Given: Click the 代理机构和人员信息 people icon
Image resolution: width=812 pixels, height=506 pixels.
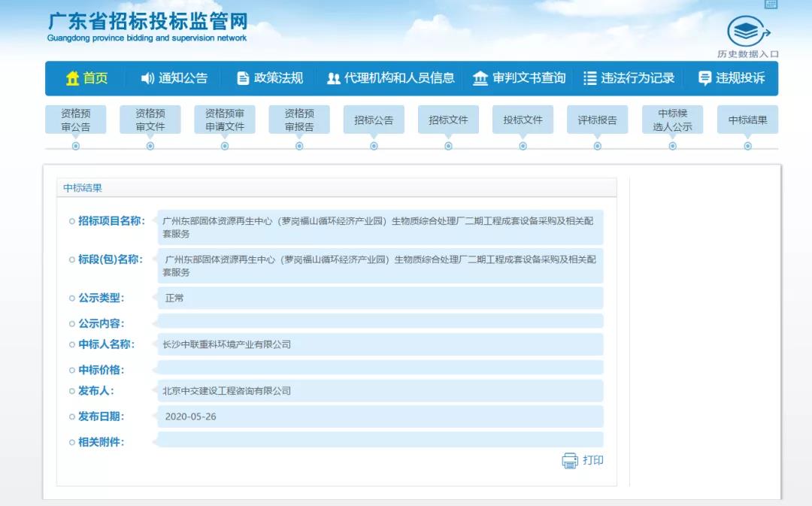Looking at the screenshot, I should pyautogui.click(x=333, y=78).
